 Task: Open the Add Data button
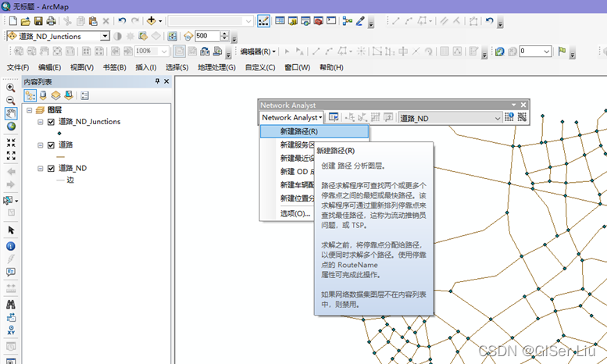point(152,21)
